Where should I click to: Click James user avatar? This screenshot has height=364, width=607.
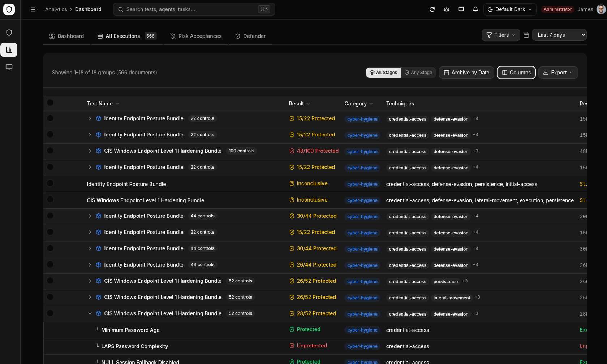click(x=601, y=9)
